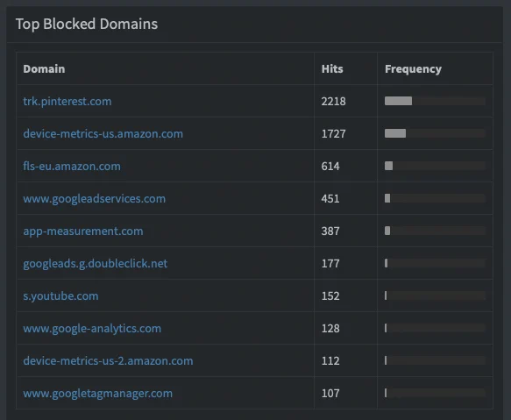Click the frequency bar for fls-eu.amazon.com
The width and height of the screenshot is (511, 420).
click(435, 166)
